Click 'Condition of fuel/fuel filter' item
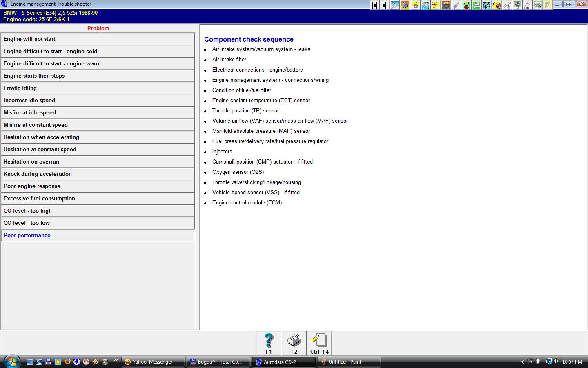This screenshot has width=588, height=368. click(242, 90)
